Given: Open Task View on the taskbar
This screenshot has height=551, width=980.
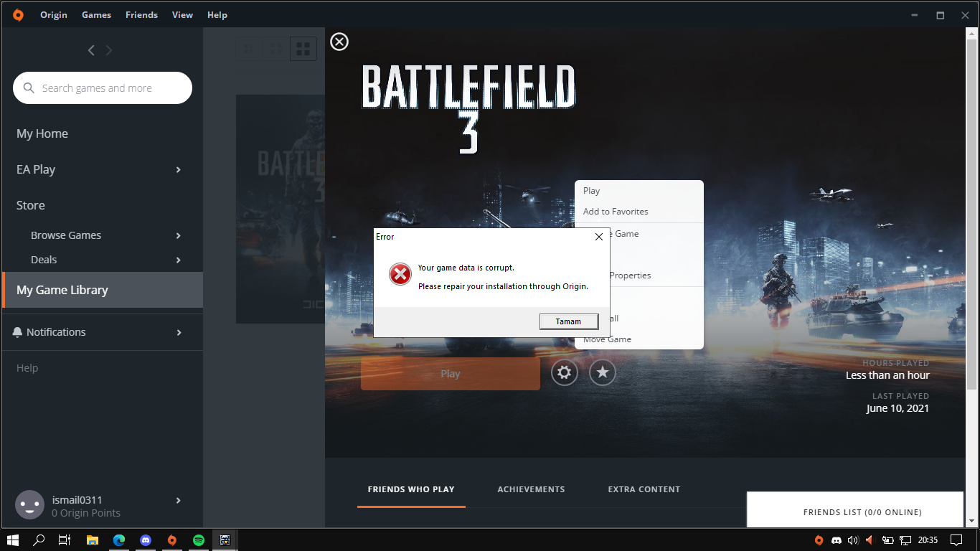Looking at the screenshot, I should pyautogui.click(x=65, y=540).
